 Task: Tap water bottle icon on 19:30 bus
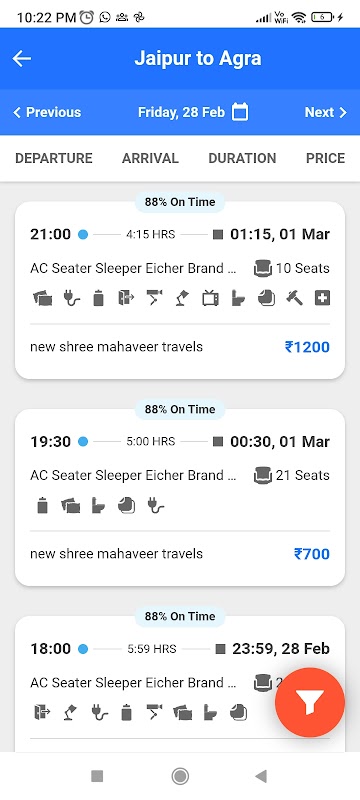[x=43, y=506]
